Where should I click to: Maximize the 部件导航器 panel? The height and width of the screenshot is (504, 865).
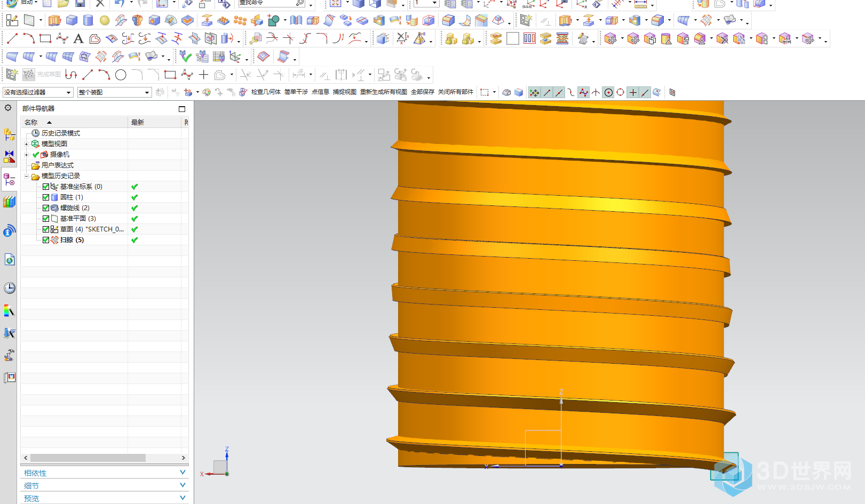coord(182,109)
